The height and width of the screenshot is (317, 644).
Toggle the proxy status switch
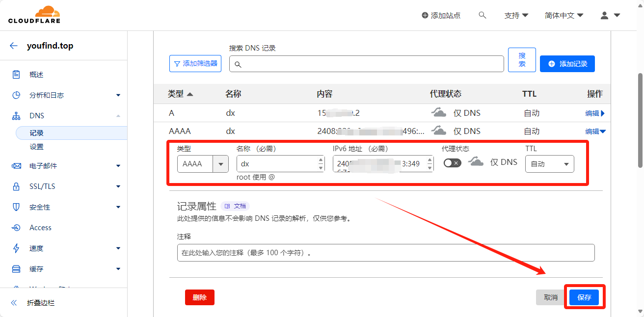coord(452,163)
